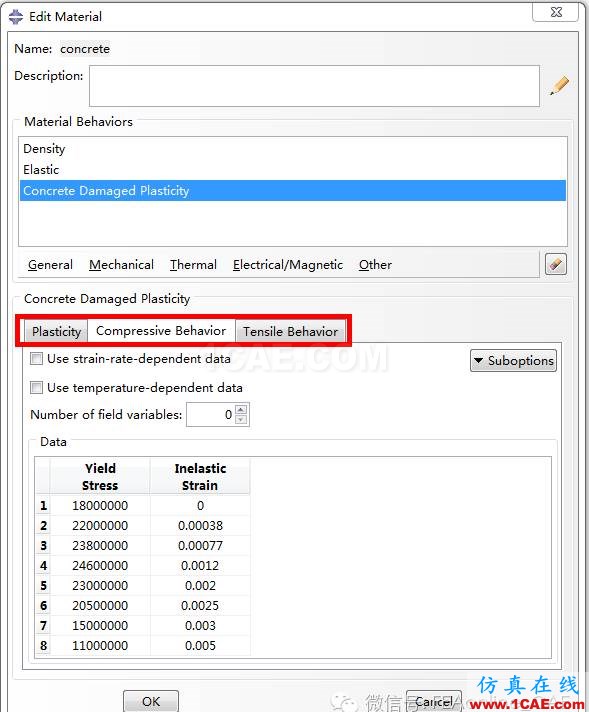Click the eraser delete behavior icon
Image resolution: width=589 pixels, height=712 pixels.
[556, 264]
